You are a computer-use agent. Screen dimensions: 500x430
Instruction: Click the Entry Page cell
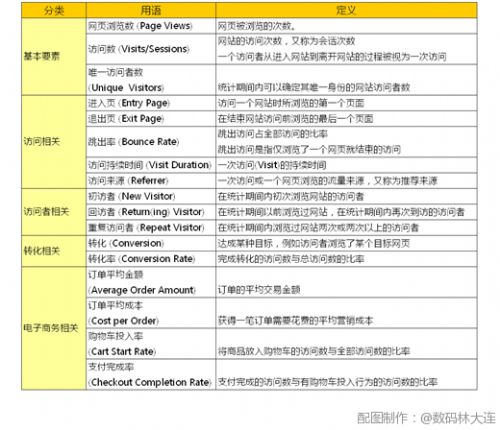tap(151, 103)
